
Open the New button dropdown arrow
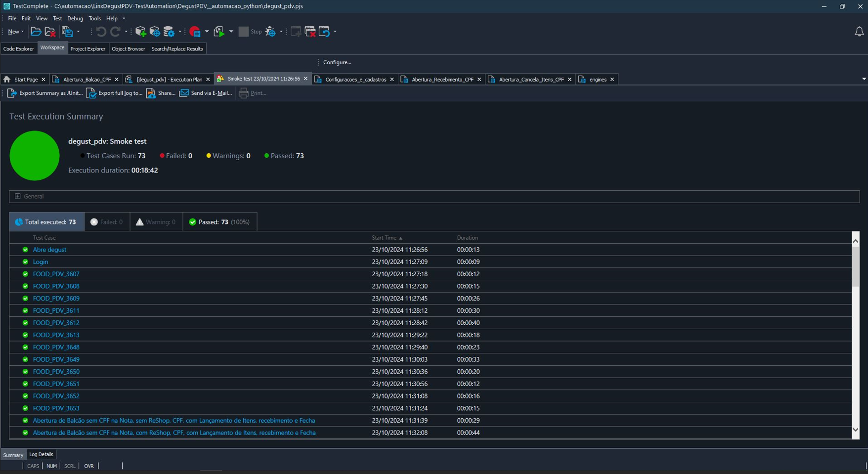tap(22, 32)
